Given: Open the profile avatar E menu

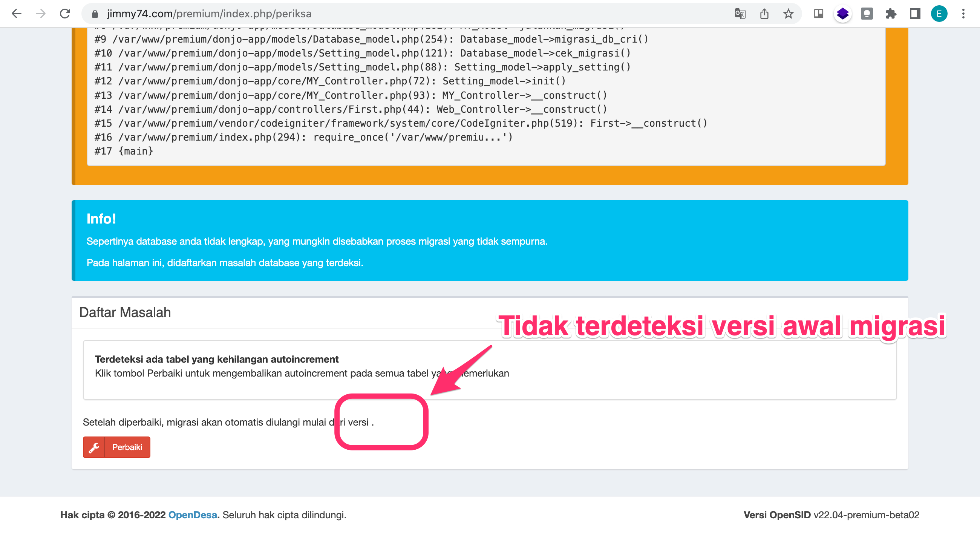Looking at the screenshot, I should pyautogui.click(x=939, y=14).
